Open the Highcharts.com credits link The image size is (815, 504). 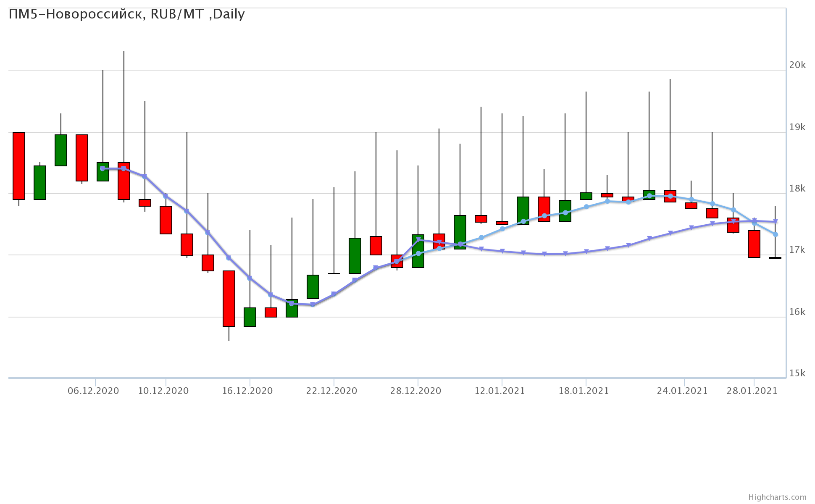click(777, 497)
